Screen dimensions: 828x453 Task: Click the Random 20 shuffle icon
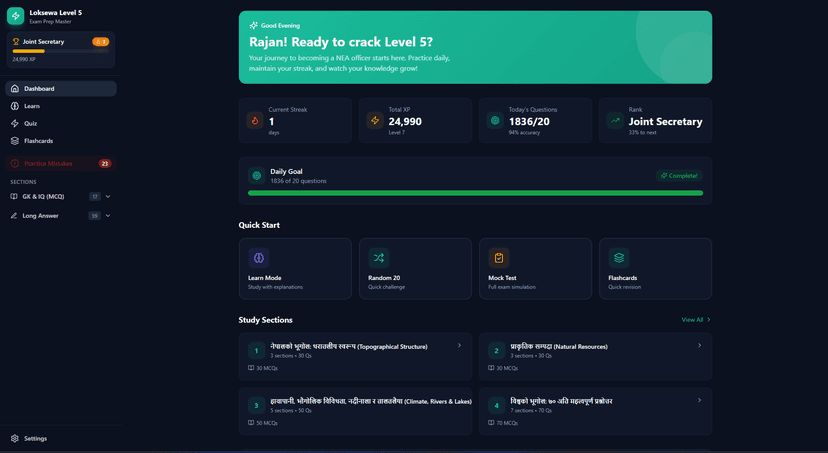click(x=379, y=258)
